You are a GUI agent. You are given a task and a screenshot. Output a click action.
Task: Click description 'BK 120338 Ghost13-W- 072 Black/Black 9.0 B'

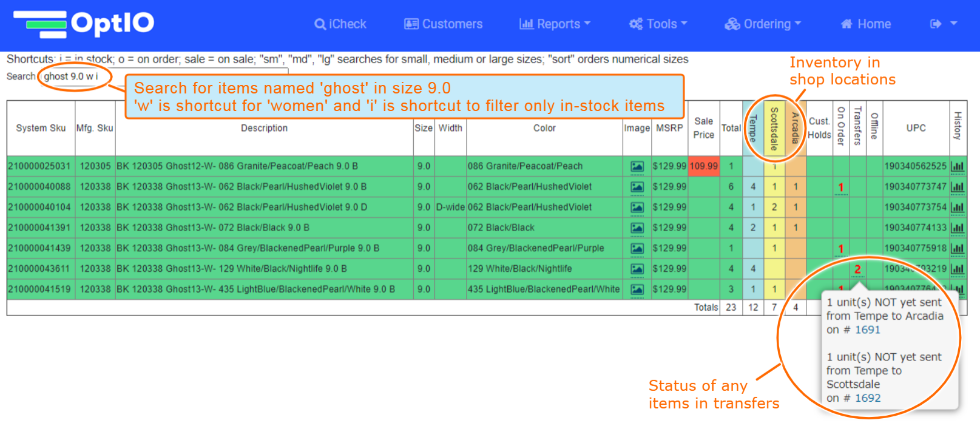213,228
